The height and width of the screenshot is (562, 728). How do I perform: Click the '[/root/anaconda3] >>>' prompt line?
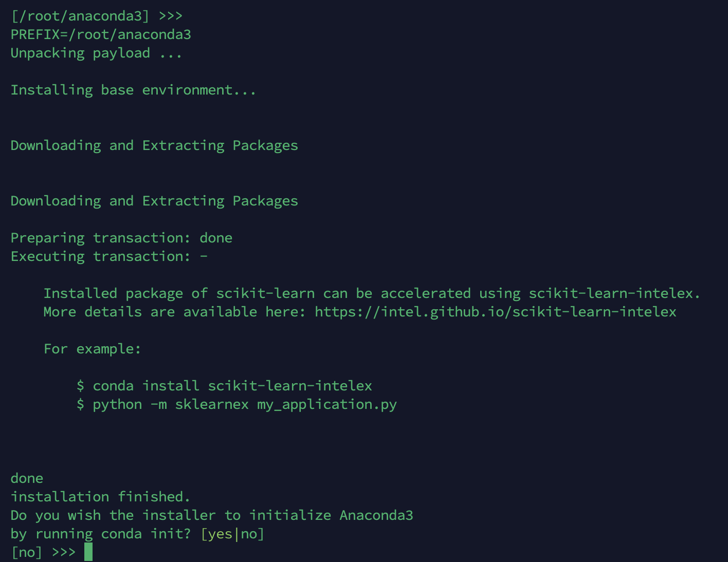pos(97,16)
